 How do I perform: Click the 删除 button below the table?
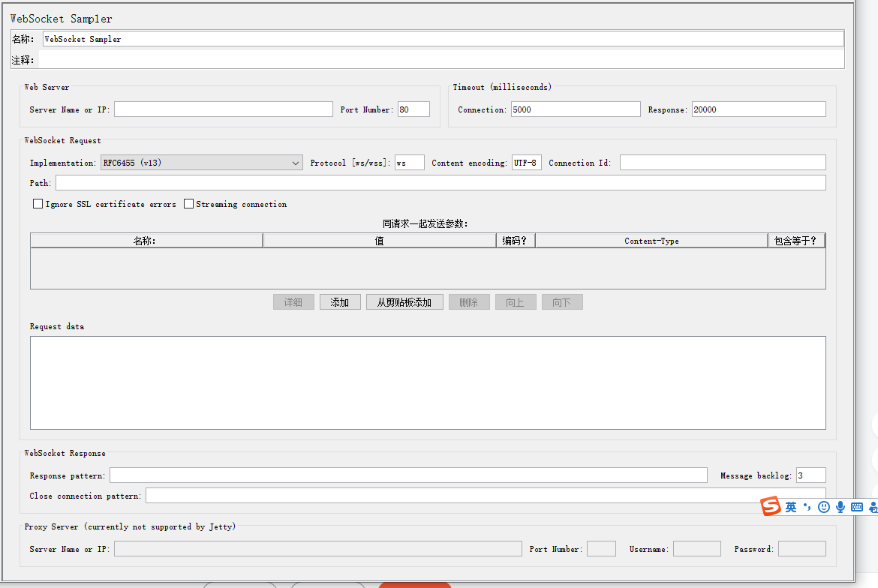coord(469,301)
